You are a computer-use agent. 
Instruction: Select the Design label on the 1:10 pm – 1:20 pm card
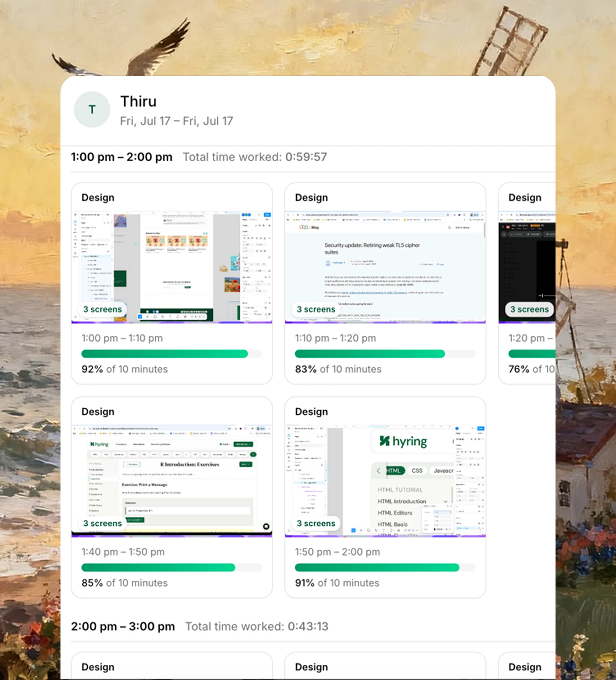coord(311,198)
